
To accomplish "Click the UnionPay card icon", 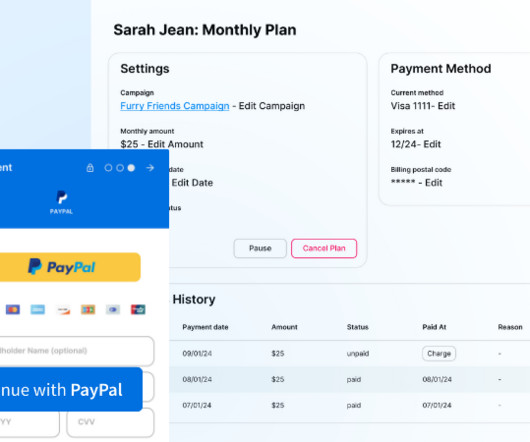I will point(138,309).
